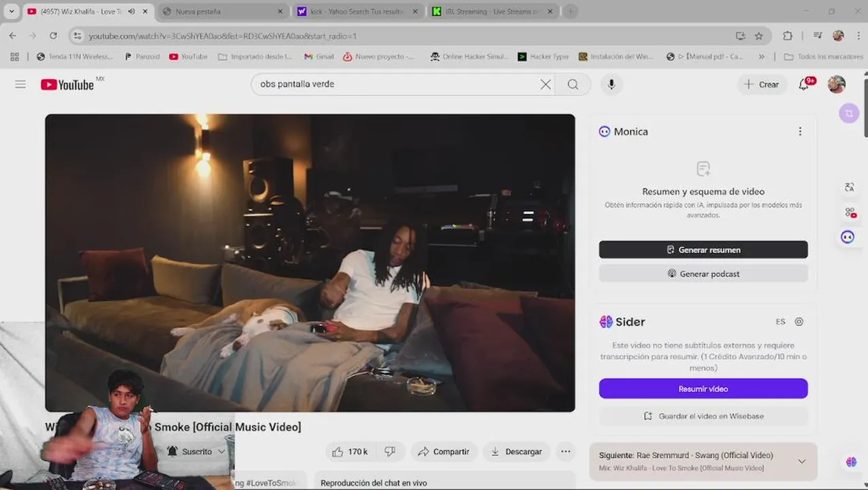Share the video via Compartir
The height and width of the screenshot is (490, 868).
point(444,451)
